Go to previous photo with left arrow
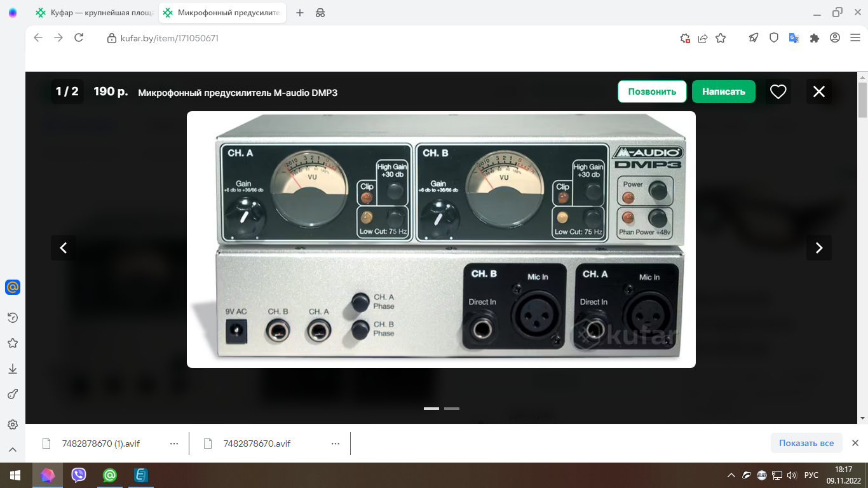The width and height of the screenshot is (868, 488). pos(64,248)
